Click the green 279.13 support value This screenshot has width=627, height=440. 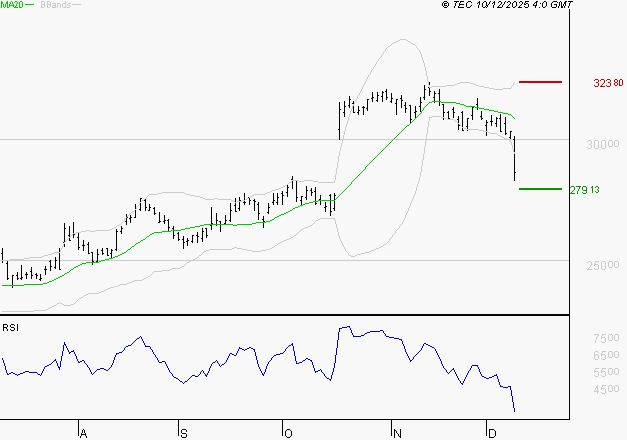point(585,190)
